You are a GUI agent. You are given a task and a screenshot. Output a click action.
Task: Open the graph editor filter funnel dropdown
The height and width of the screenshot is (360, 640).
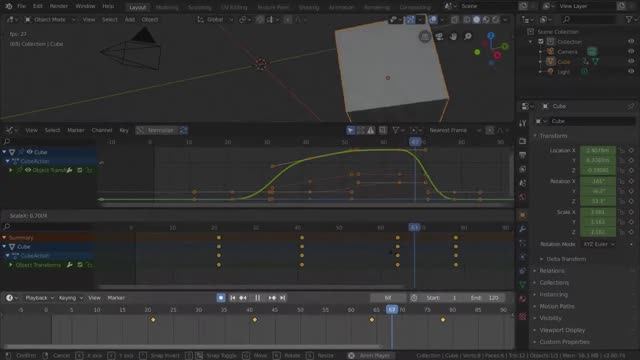coord(398,130)
